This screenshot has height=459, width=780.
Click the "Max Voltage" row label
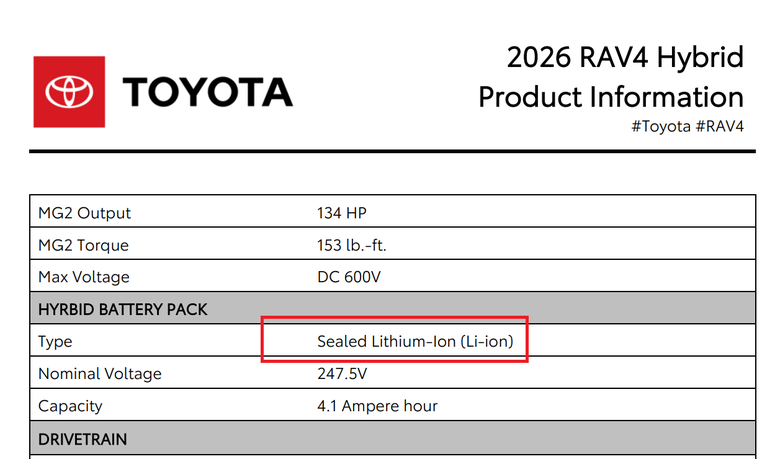pos(84,277)
